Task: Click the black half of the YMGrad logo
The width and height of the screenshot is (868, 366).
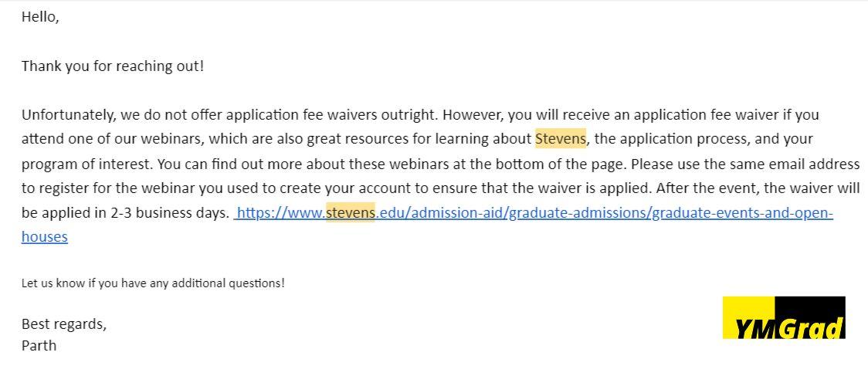Action: coord(810,318)
